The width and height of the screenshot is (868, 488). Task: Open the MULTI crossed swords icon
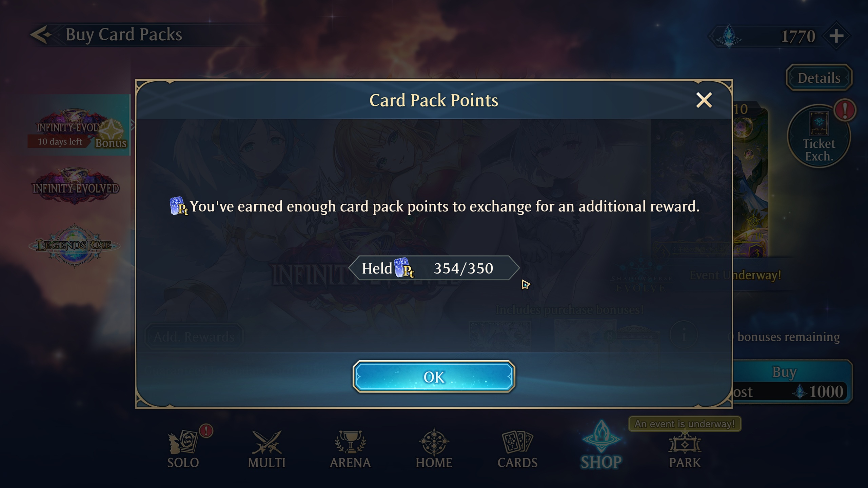267,449
